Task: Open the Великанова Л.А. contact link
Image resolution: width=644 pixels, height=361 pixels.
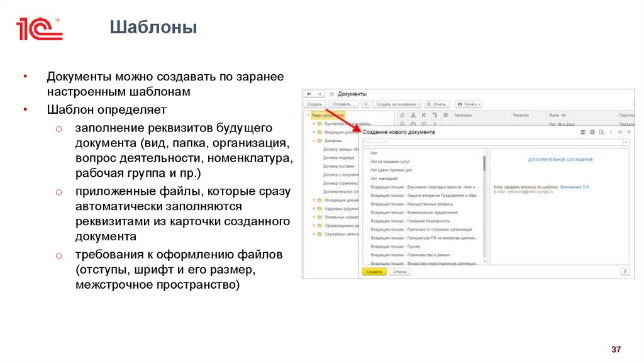Action: pyautogui.click(x=575, y=187)
